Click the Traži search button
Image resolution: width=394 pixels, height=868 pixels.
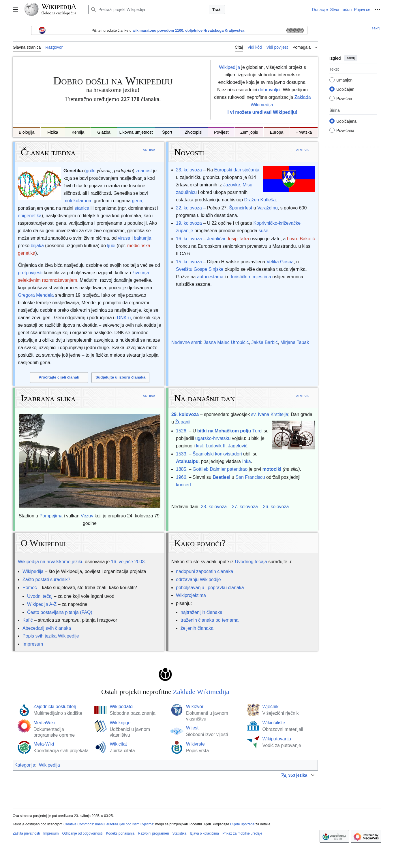point(217,10)
